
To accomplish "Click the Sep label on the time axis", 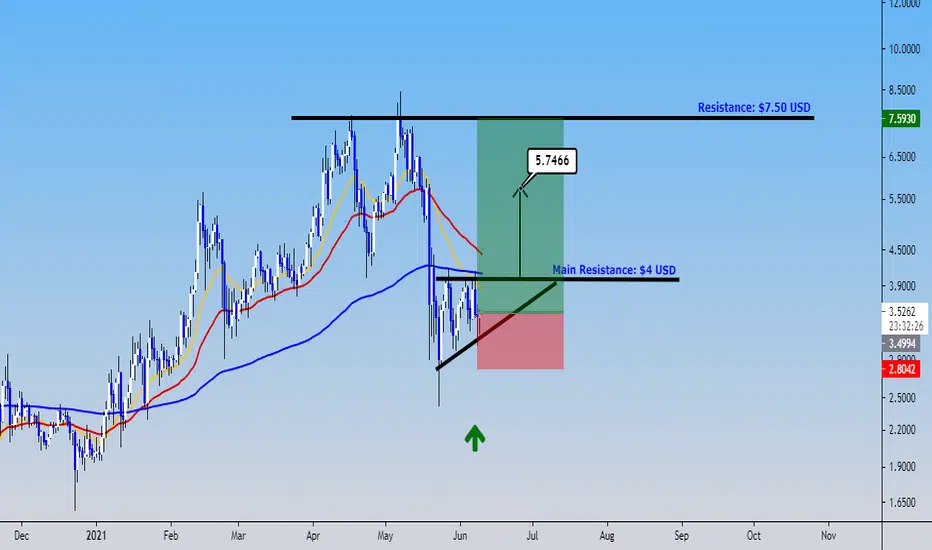I will [681, 536].
